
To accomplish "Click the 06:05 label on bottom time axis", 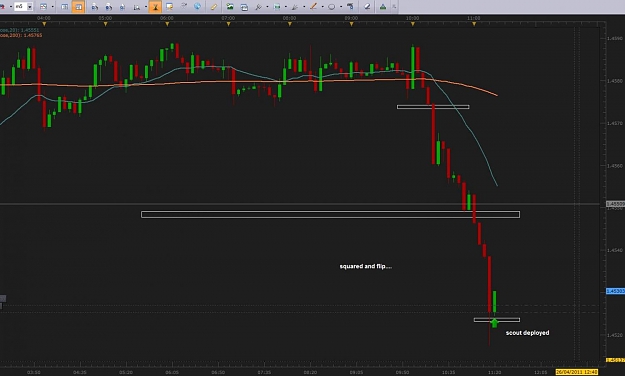I will pyautogui.click(x=172, y=372).
